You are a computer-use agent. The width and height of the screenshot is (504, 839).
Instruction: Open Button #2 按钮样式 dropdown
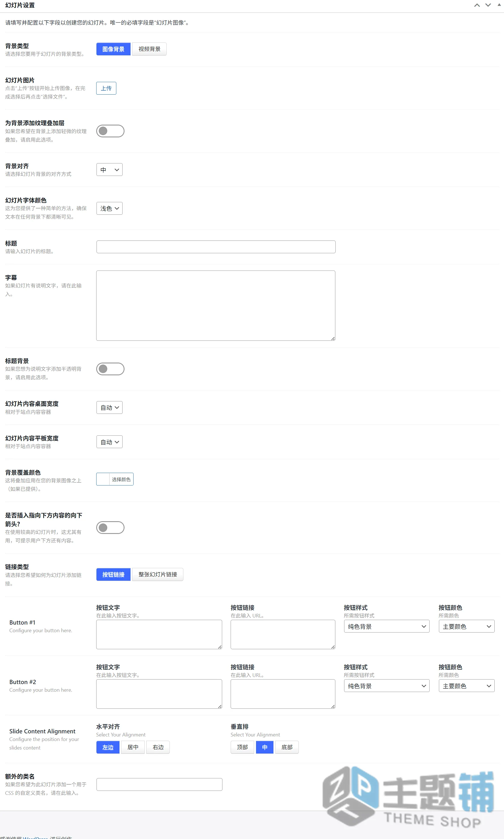tap(387, 686)
